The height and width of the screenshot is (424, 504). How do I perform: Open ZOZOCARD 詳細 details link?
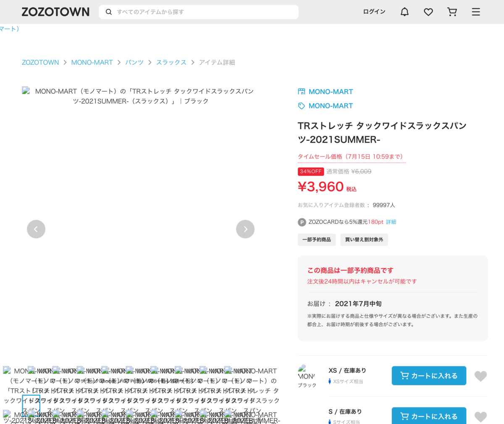391,222
